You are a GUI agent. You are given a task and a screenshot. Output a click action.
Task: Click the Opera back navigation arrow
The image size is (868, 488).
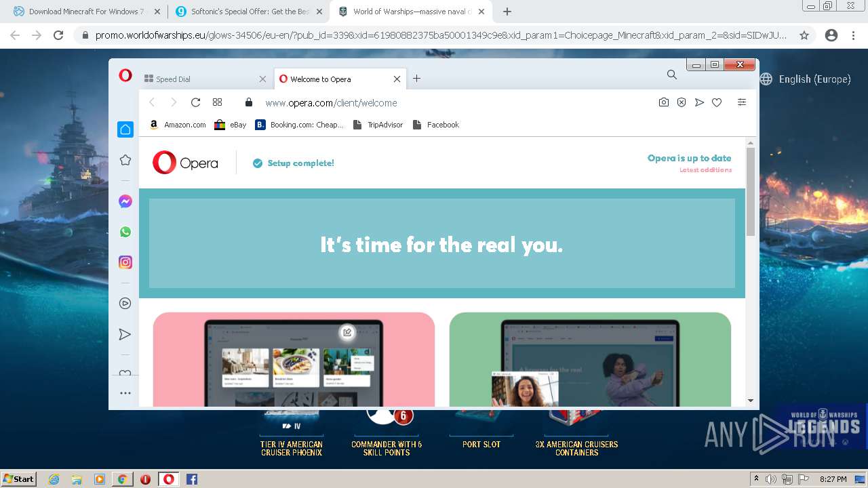pos(152,102)
